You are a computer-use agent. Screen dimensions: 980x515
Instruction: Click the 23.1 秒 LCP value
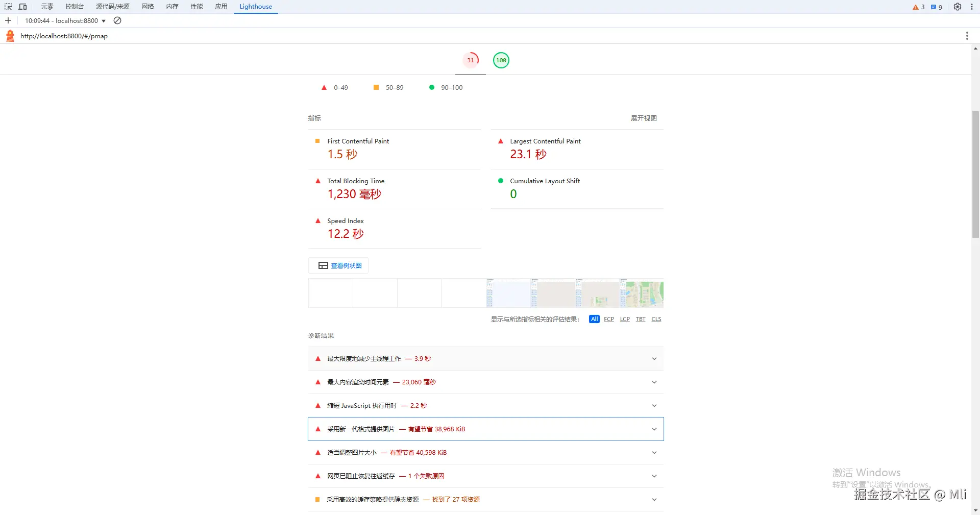[528, 154]
